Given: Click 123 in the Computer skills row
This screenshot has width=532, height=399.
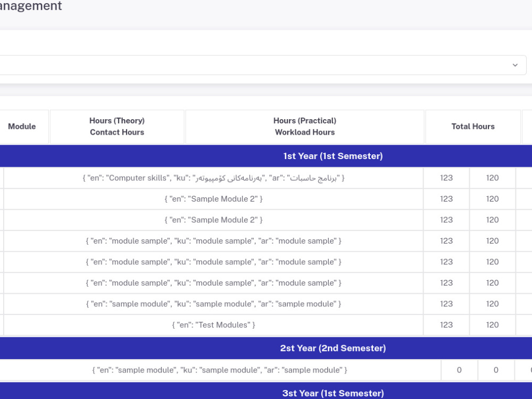Looking at the screenshot, I should [446, 178].
